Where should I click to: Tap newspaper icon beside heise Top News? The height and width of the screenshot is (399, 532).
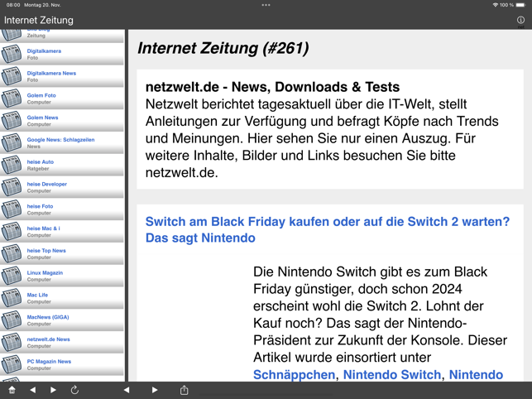12,253
